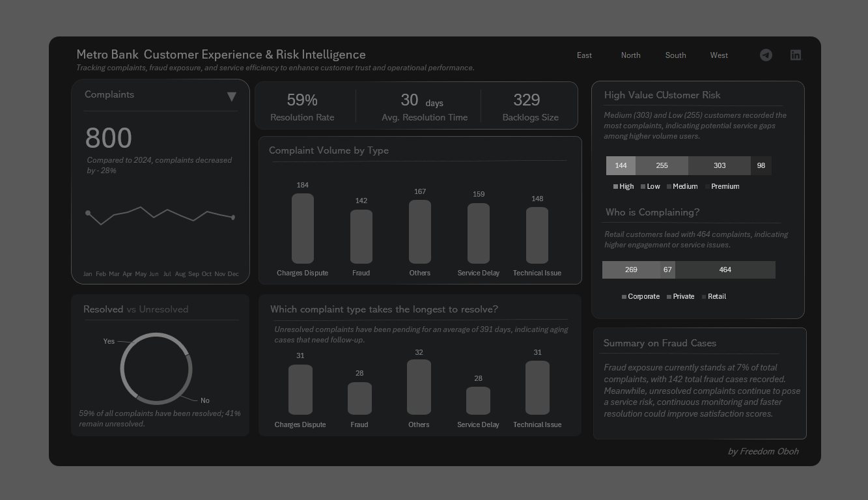Click the Premium segment showing 98
This screenshot has height=500, width=868.
pyautogui.click(x=761, y=165)
